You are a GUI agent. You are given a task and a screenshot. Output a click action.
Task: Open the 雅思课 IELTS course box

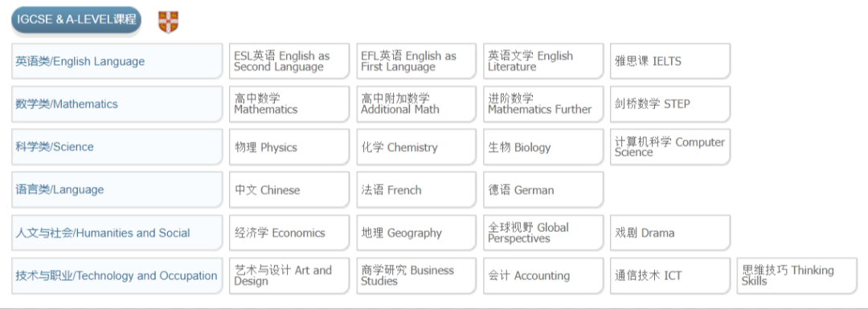(x=670, y=61)
